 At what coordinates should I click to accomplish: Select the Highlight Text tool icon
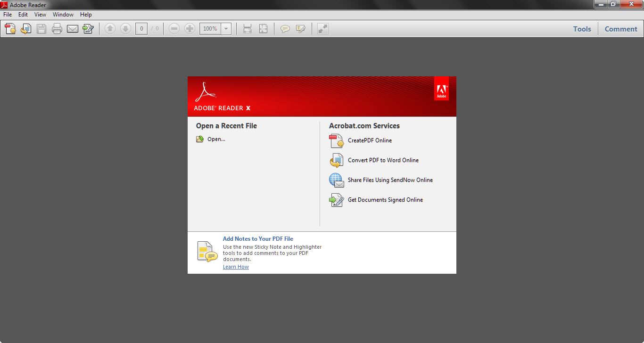301,29
